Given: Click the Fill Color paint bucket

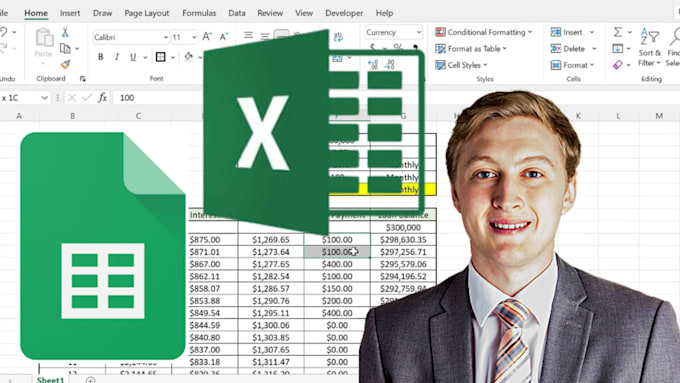Looking at the screenshot, I should coord(189,57).
